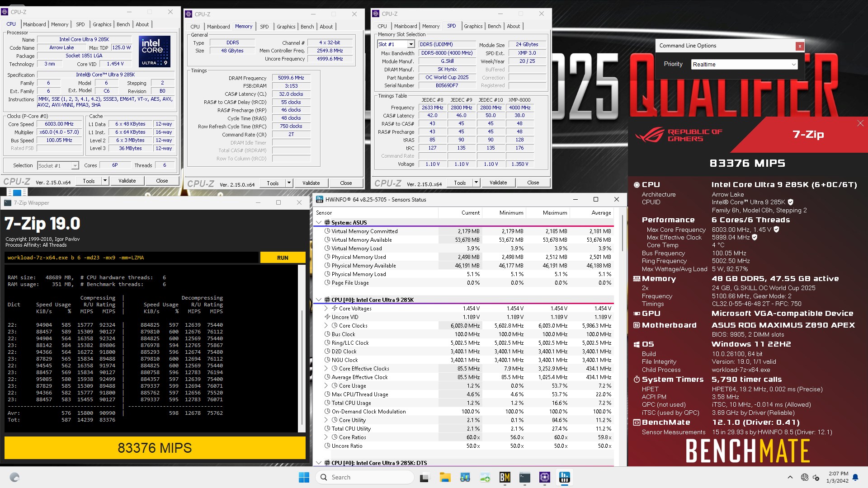Open File Explorer from the taskbar

click(x=445, y=477)
